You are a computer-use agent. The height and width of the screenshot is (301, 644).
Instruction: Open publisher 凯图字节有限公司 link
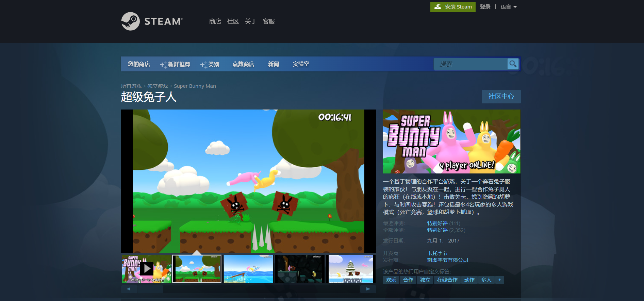click(448, 260)
